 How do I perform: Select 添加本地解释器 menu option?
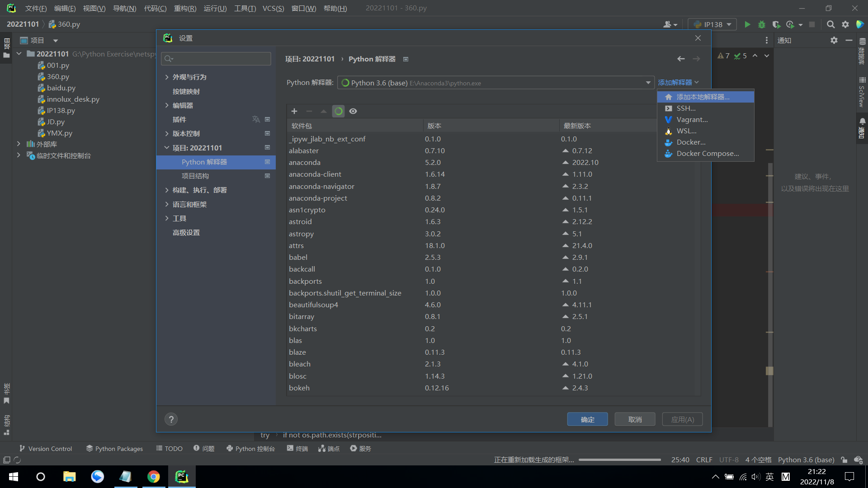pos(703,97)
